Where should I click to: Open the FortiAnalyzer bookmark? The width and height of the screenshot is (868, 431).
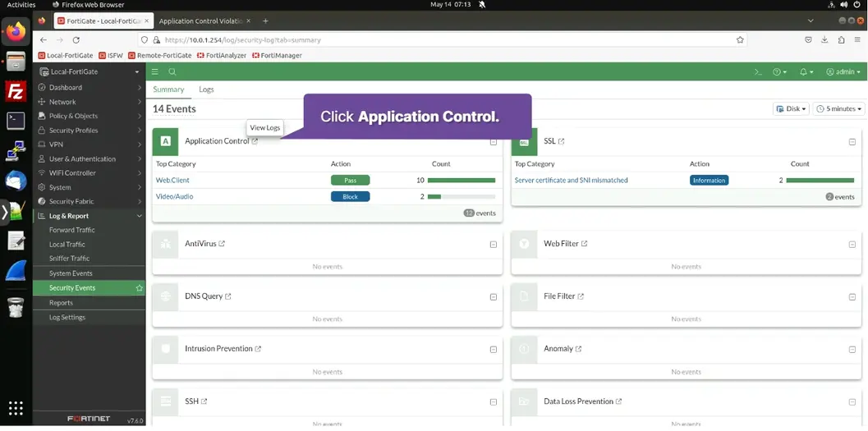point(222,55)
